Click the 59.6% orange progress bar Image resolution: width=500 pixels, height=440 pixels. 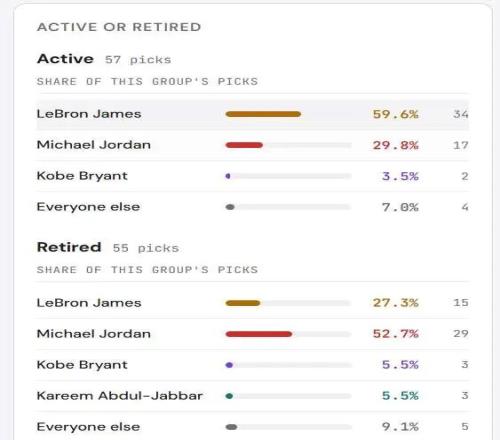pyautogui.click(x=263, y=114)
